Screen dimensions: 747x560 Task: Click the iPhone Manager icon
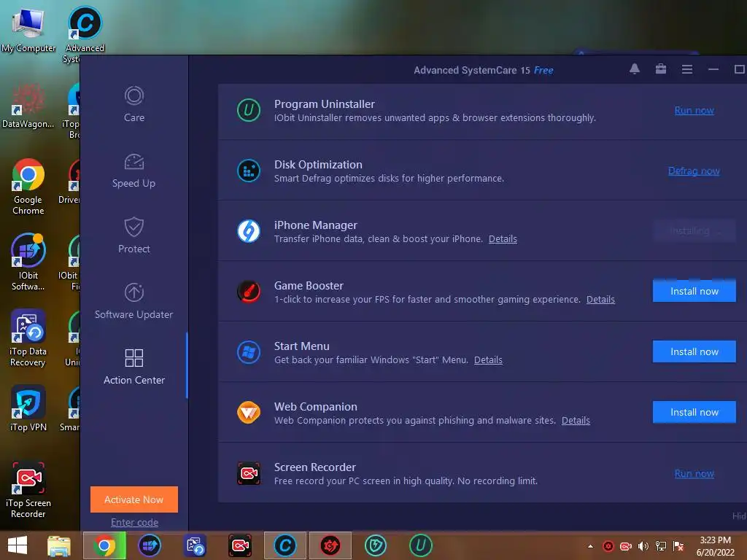point(249,231)
